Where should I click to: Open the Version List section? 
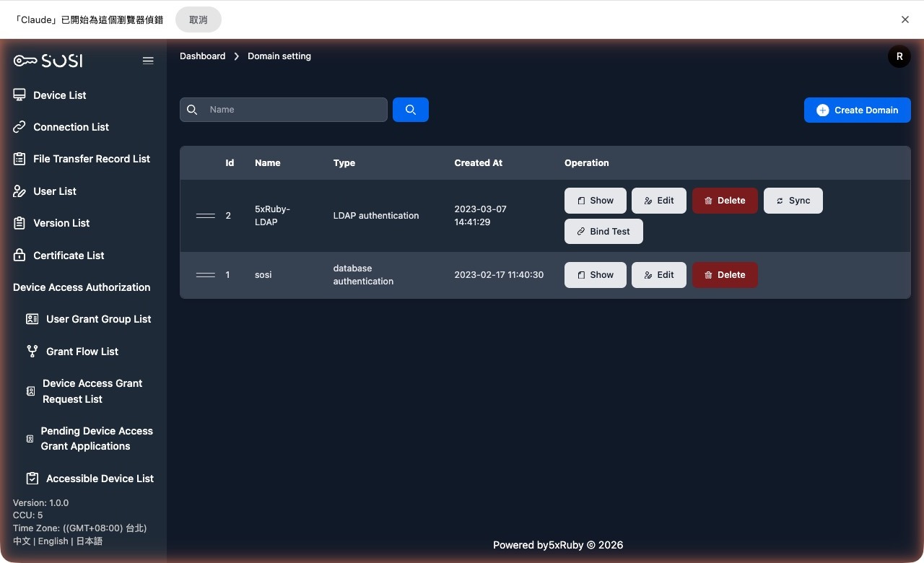[61, 222]
